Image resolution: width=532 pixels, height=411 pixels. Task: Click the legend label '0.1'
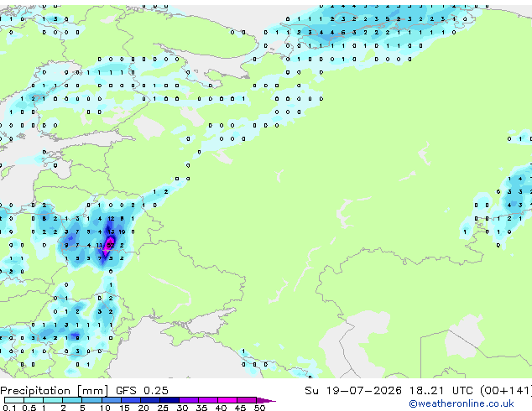(9, 408)
